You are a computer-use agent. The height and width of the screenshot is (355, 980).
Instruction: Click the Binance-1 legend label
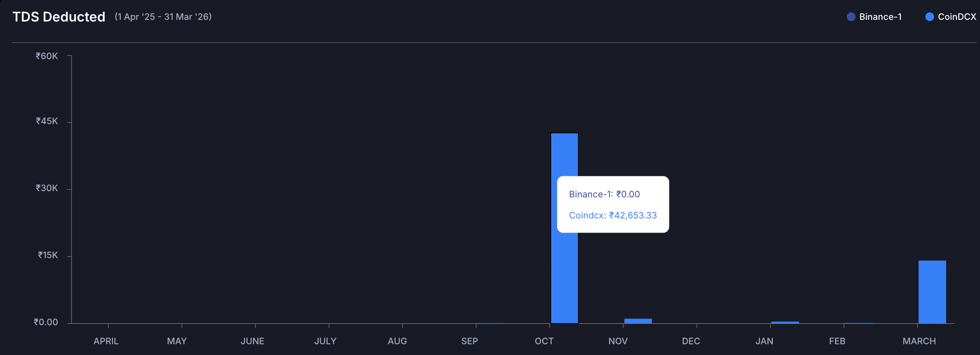(x=880, y=17)
